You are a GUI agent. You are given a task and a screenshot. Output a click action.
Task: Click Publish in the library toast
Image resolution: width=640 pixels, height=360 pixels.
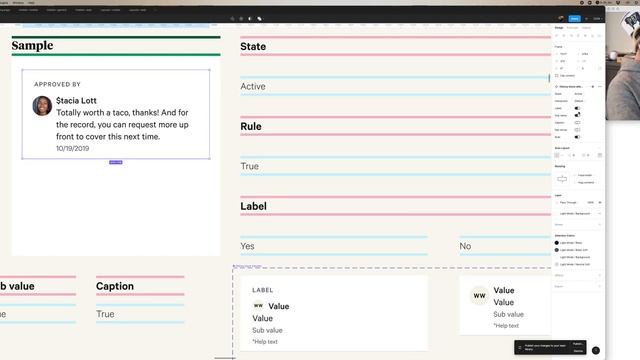(x=578, y=344)
